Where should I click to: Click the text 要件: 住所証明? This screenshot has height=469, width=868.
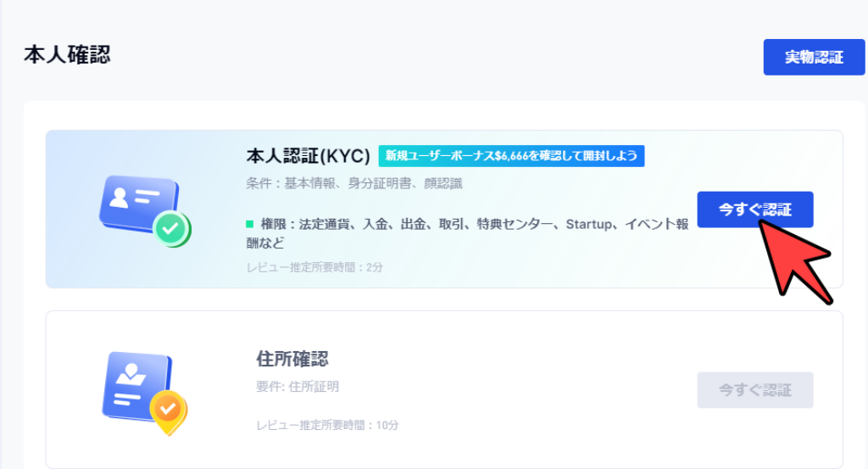pos(298,387)
